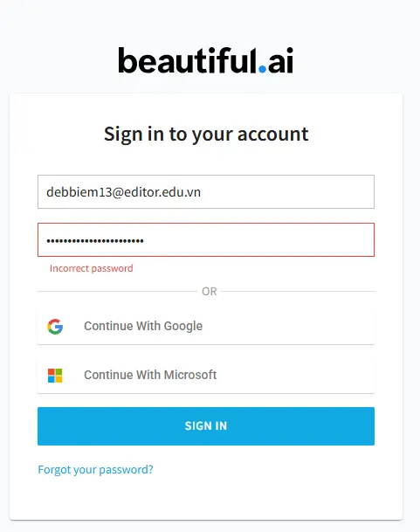420x532 pixels.
Task: Click the Google G icon
Action: [55, 327]
